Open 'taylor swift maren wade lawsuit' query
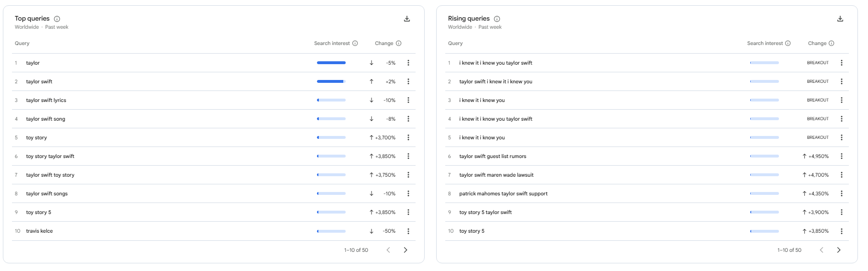 coord(496,175)
